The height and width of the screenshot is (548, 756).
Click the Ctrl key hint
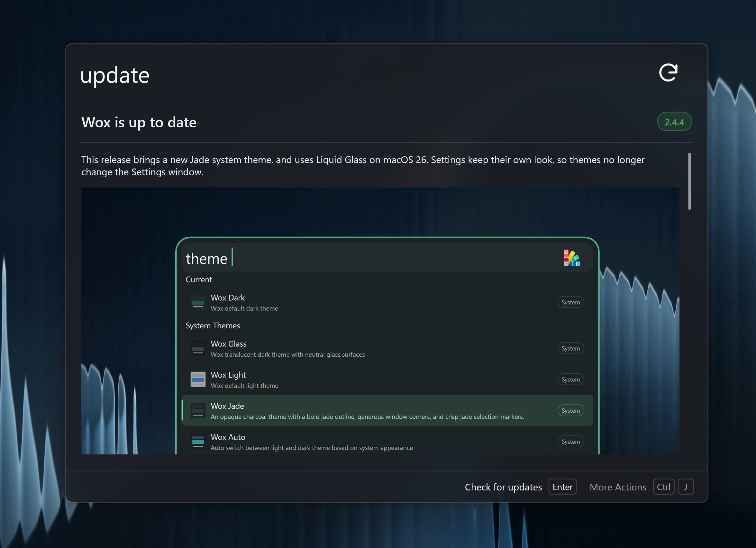pos(664,487)
